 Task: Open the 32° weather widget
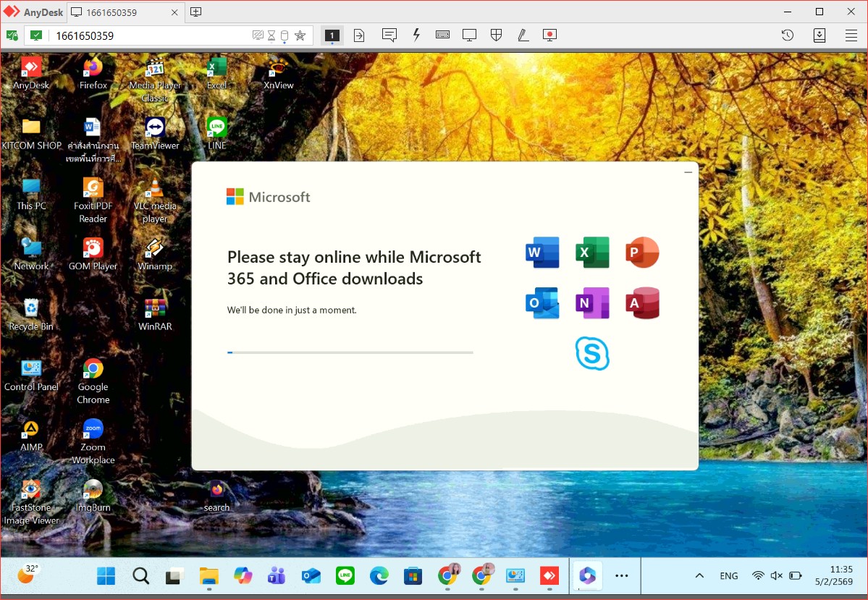pos(27,575)
